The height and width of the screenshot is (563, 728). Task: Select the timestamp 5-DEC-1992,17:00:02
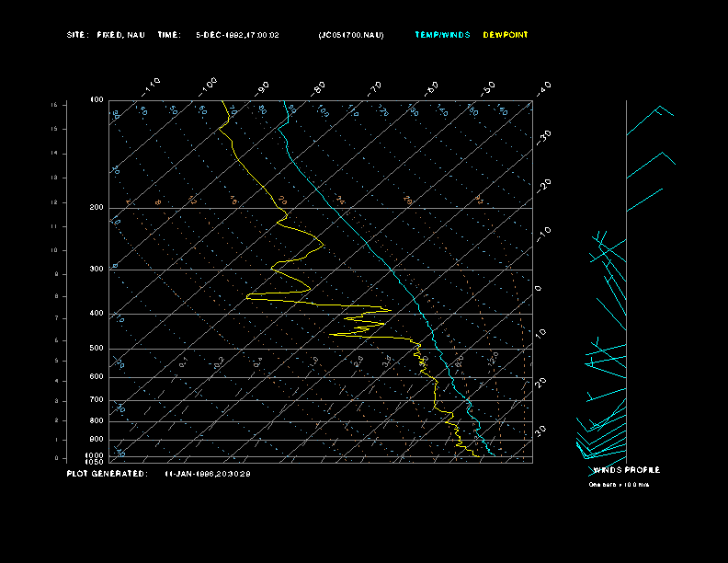tap(237, 35)
